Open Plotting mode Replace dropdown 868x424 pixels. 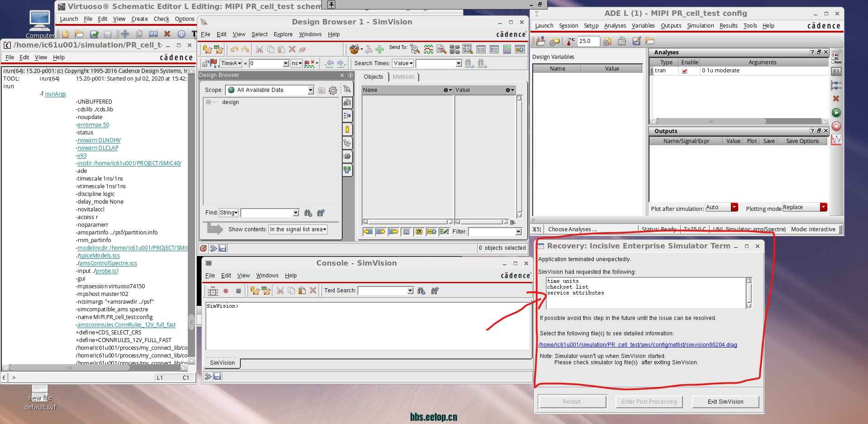tap(805, 207)
